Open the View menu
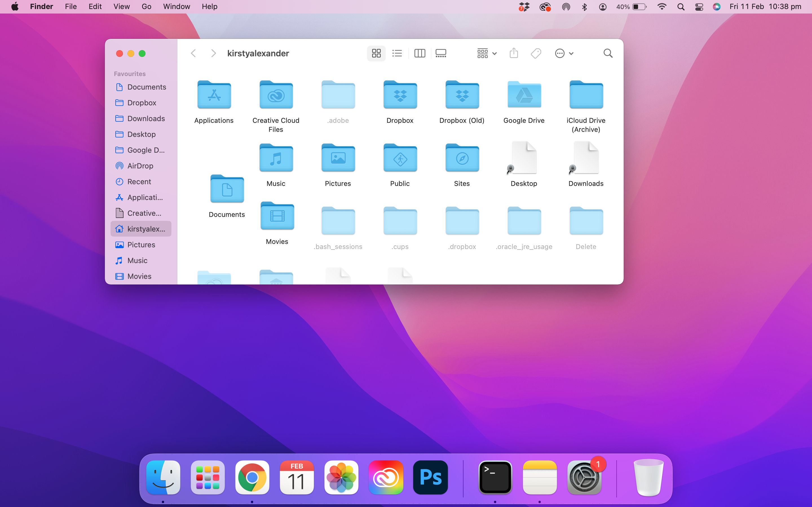Viewport: 812px width, 507px height. [x=122, y=7]
